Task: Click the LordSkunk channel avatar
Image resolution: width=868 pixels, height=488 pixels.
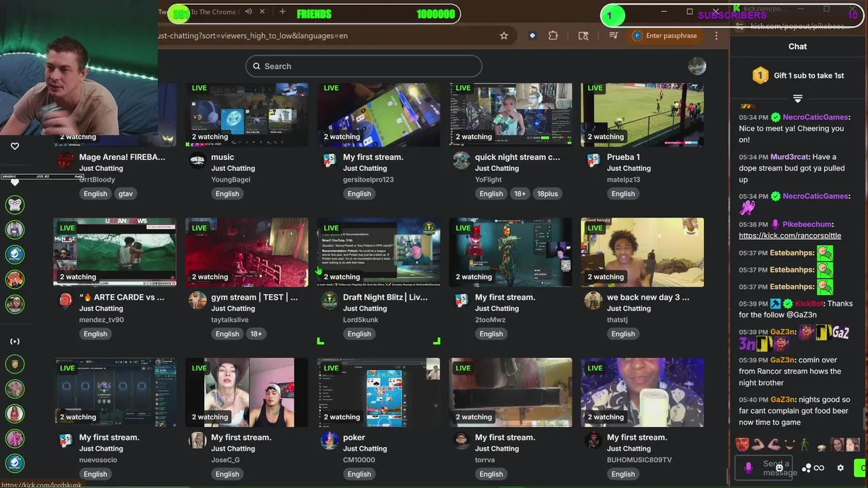Action: (330, 301)
